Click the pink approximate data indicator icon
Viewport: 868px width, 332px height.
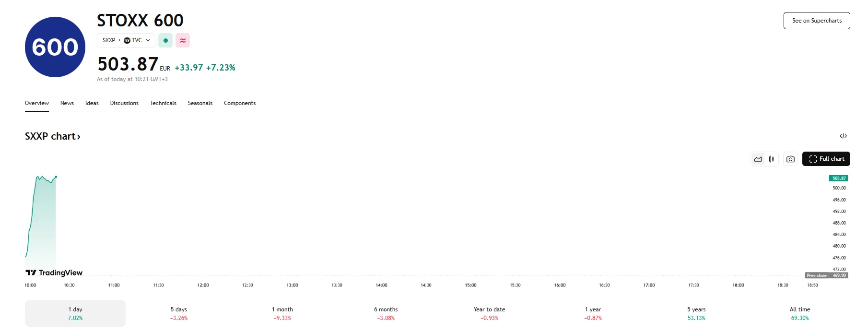(x=183, y=40)
